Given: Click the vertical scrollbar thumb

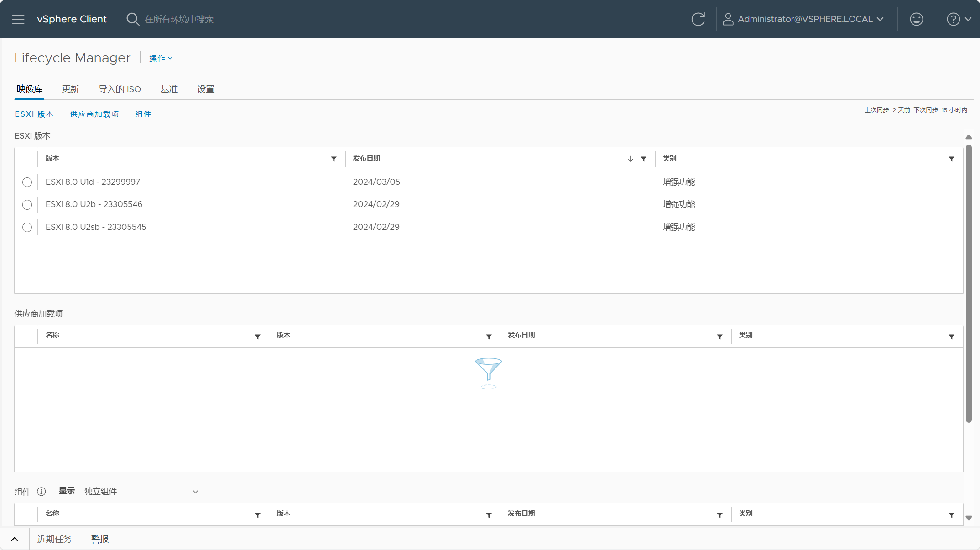Looking at the screenshot, I should [969, 284].
